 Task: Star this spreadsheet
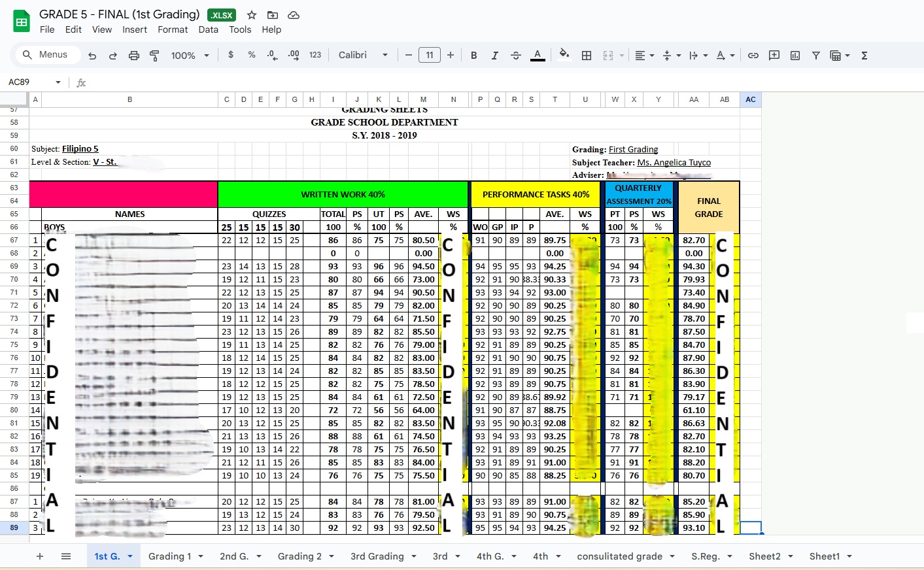[252, 15]
